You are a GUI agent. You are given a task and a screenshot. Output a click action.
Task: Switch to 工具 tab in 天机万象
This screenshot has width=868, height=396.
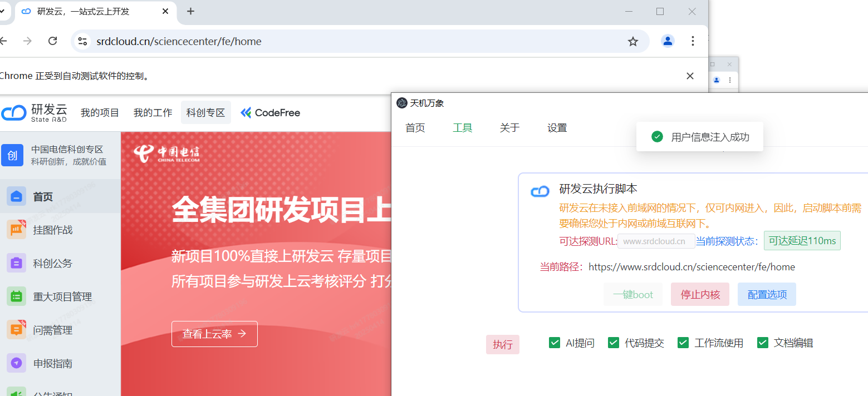click(462, 128)
